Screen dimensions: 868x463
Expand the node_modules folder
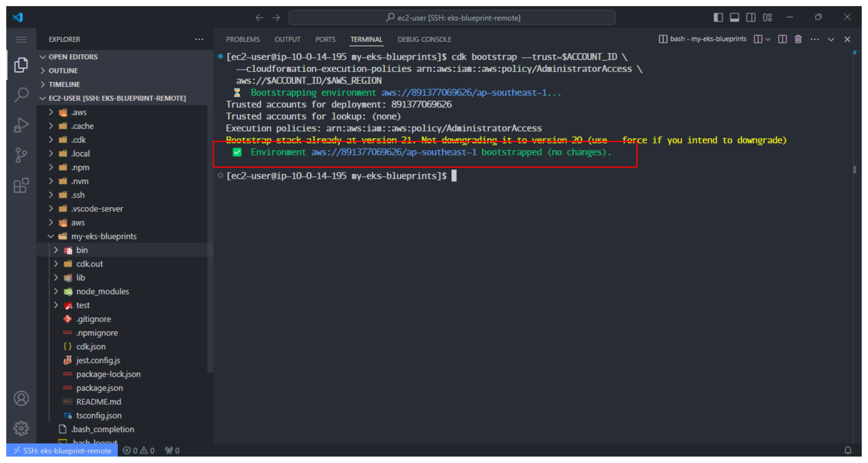(122, 292)
